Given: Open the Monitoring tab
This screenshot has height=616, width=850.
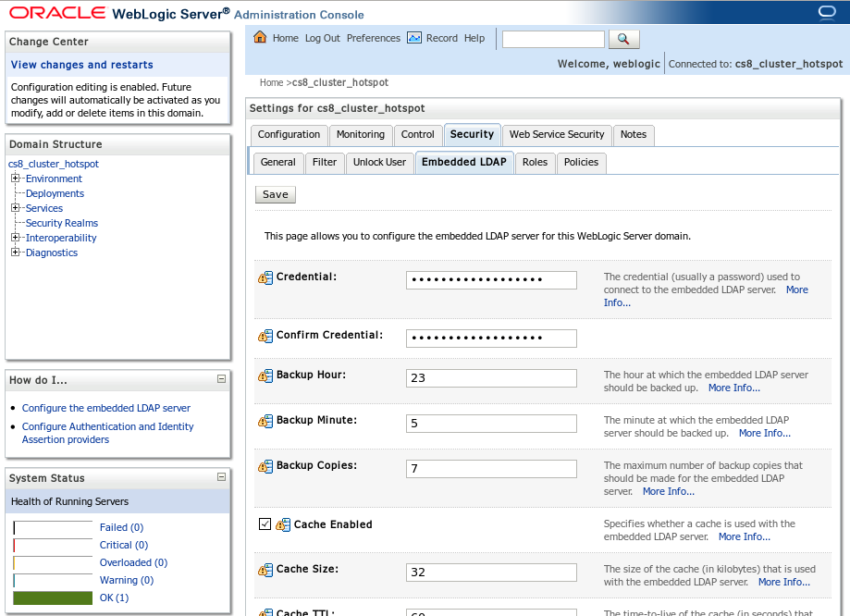Looking at the screenshot, I should pyautogui.click(x=361, y=135).
